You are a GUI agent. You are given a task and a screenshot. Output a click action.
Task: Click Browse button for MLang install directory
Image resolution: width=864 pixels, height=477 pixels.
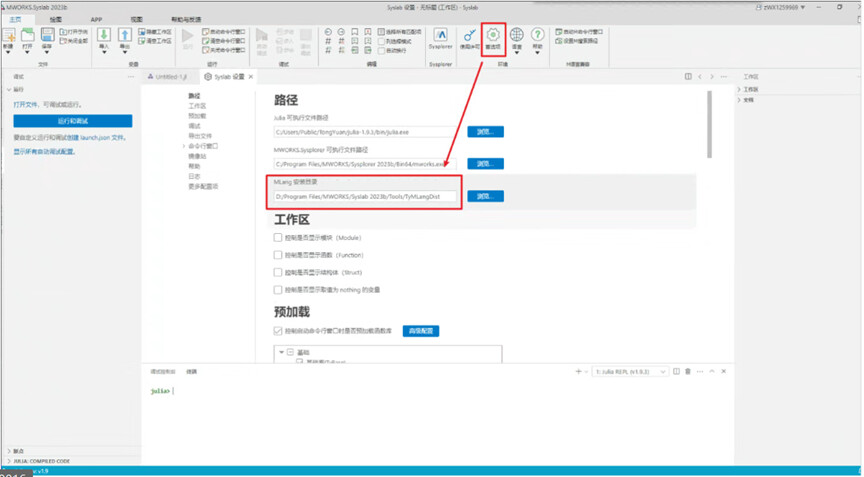pyautogui.click(x=485, y=196)
